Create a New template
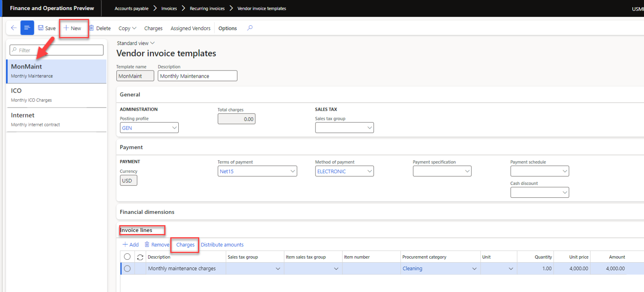Image resolution: width=644 pixels, height=292 pixels. point(72,28)
